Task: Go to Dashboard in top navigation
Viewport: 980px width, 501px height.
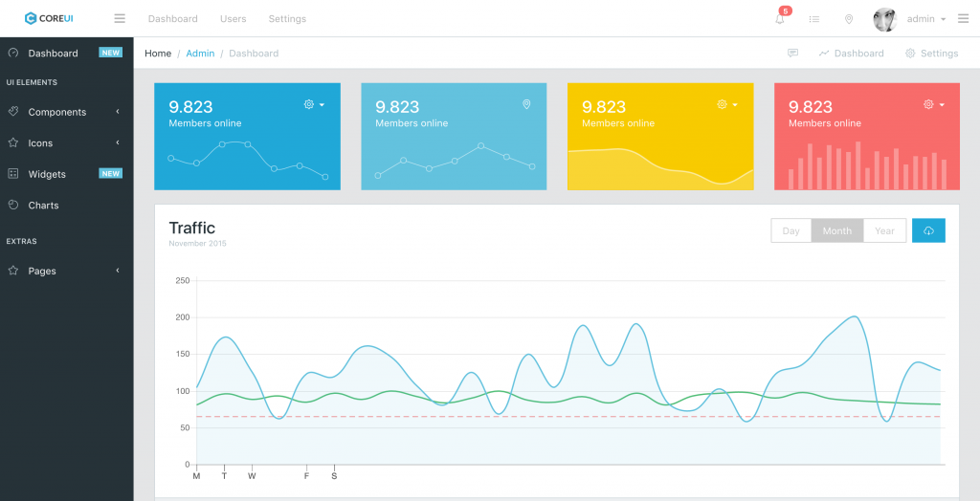Action: click(172, 19)
